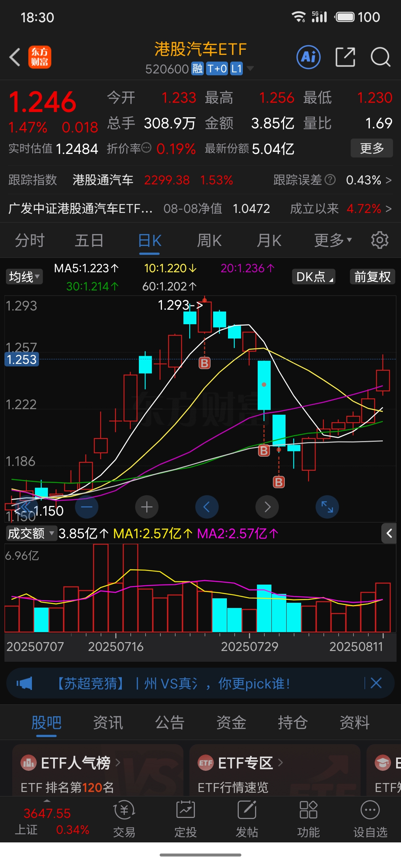The image size is (401, 868).
Task: Close the 苏超竞猜 banner
Action: pyautogui.click(x=376, y=683)
